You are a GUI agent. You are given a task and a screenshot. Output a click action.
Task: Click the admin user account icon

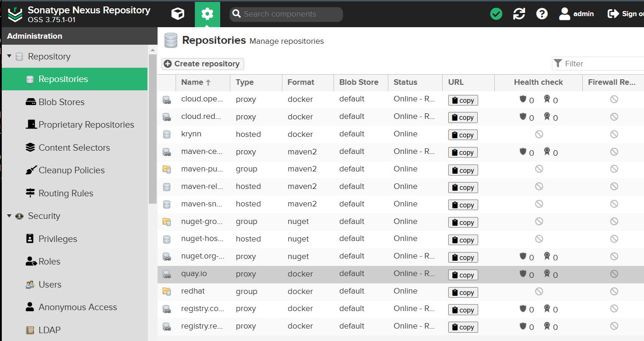pos(565,14)
